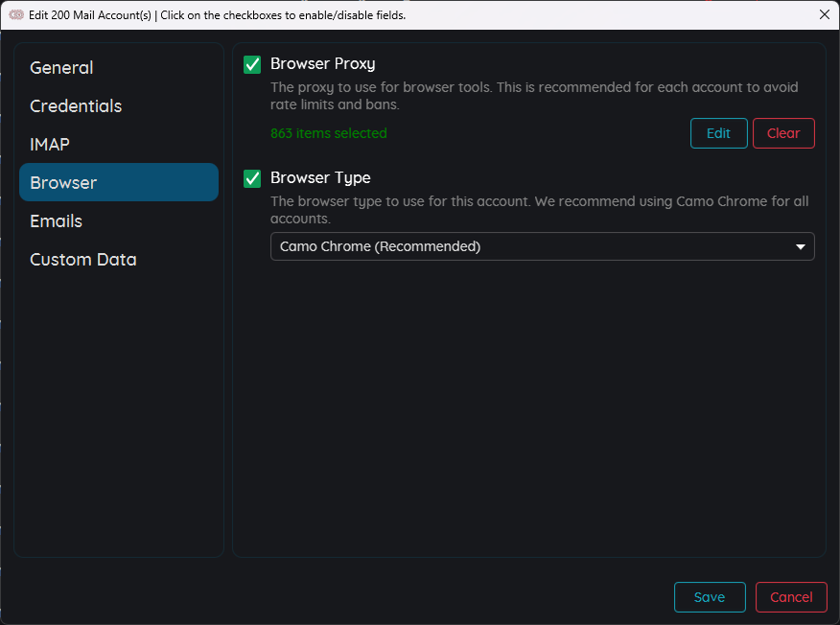The image size is (840, 625).
Task: Click the app icon in the title bar
Action: click(15, 14)
